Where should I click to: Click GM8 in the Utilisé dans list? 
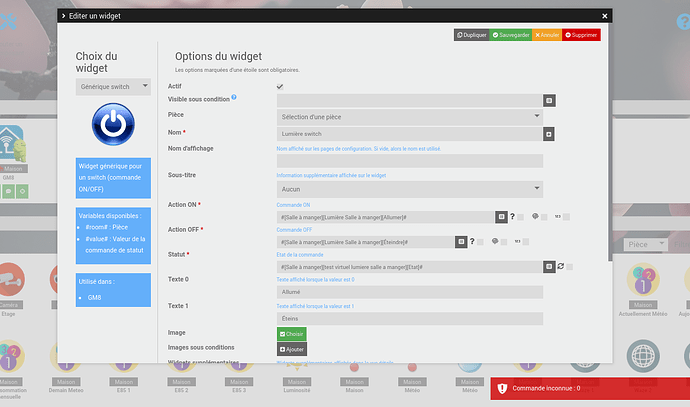[x=94, y=297]
